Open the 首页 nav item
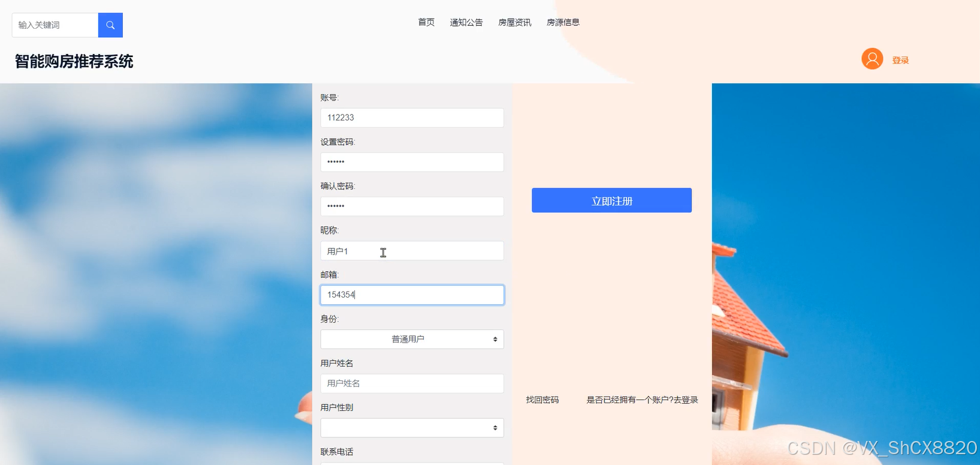Screen dimensions: 980x465 [x=426, y=22]
